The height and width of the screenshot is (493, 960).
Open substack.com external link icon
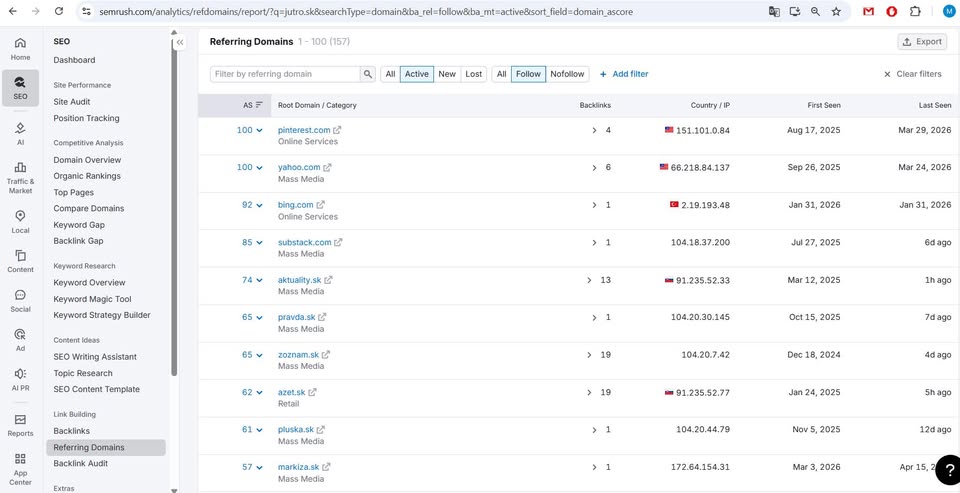click(x=338, y=243)
